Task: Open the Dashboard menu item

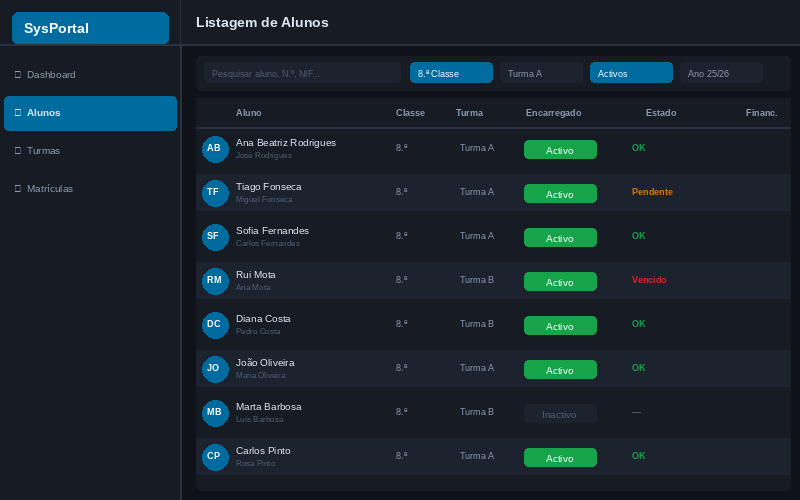Action: [x=90, y=74]
